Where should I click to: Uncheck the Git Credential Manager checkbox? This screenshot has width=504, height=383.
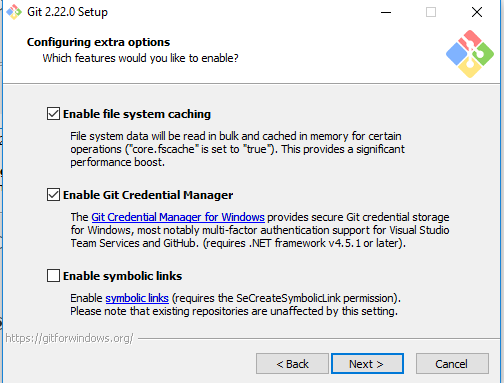coord(53,195)
